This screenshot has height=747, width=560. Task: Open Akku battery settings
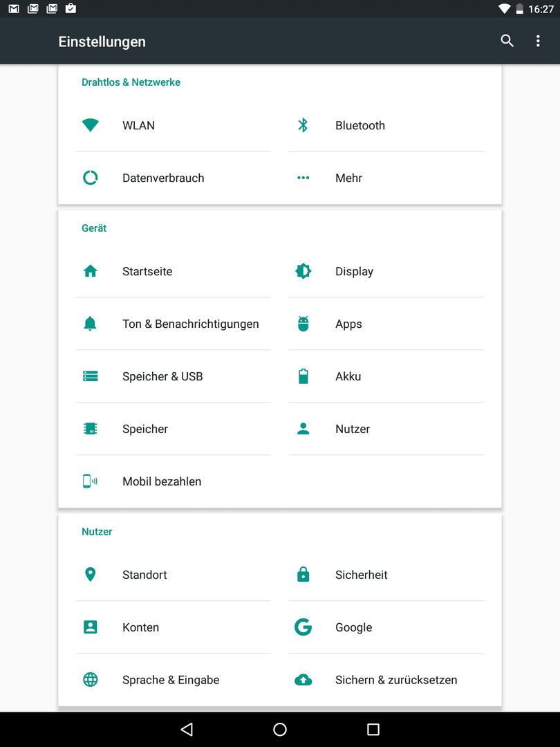(x=386, y=376)
